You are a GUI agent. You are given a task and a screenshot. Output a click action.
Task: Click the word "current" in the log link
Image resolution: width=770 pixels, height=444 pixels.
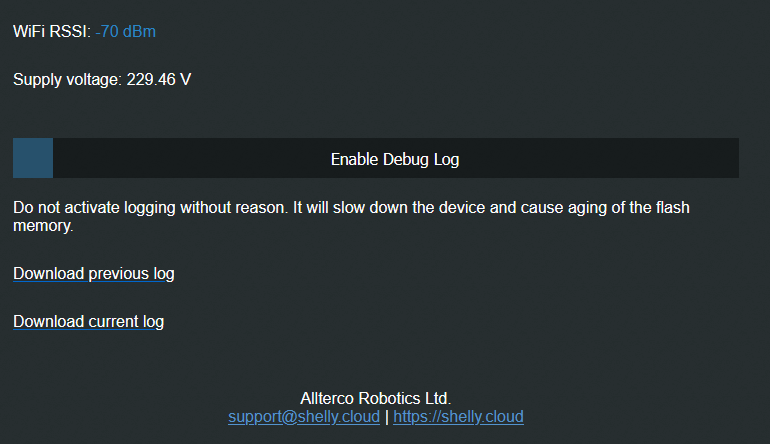114,321
